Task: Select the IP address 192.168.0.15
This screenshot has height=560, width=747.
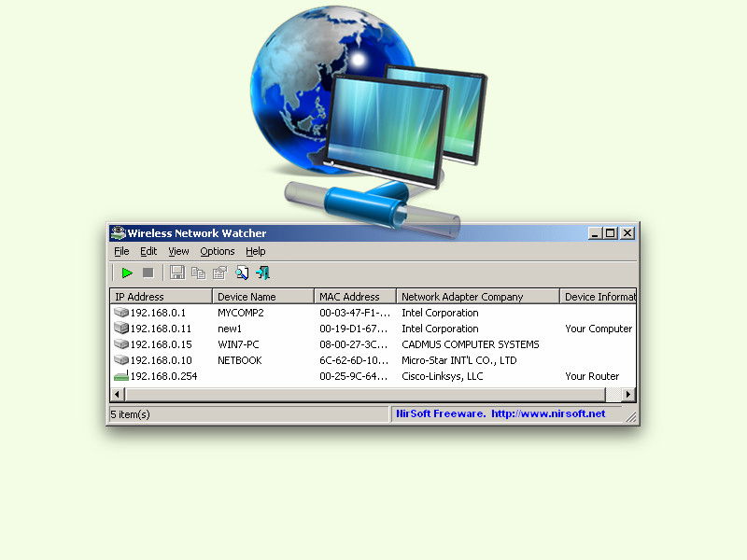Action: 161,343
